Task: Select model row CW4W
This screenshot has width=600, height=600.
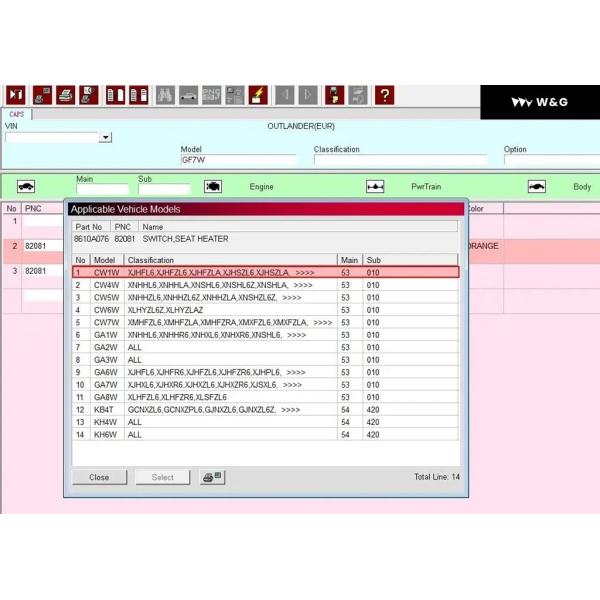Action: [266, 285]
